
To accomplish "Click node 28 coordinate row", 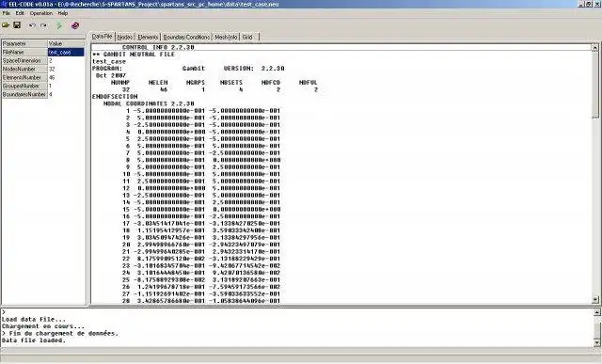I will pyautogui.click(x=201, y=301).
